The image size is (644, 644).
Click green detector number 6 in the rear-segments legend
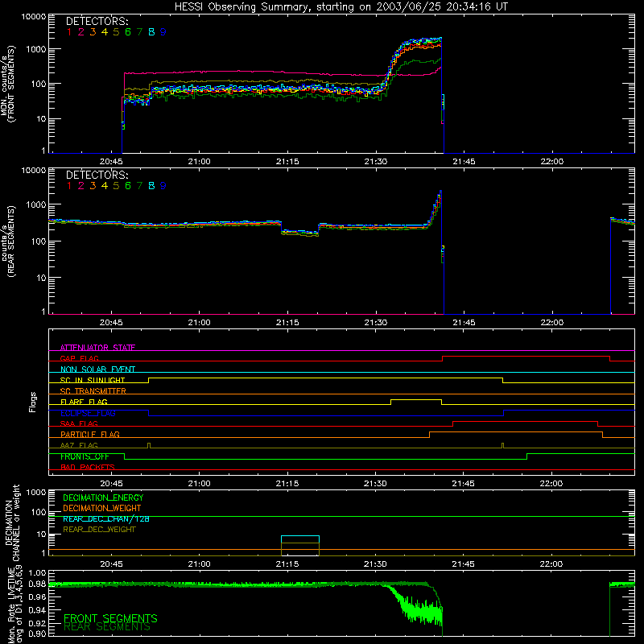[128, 186]
